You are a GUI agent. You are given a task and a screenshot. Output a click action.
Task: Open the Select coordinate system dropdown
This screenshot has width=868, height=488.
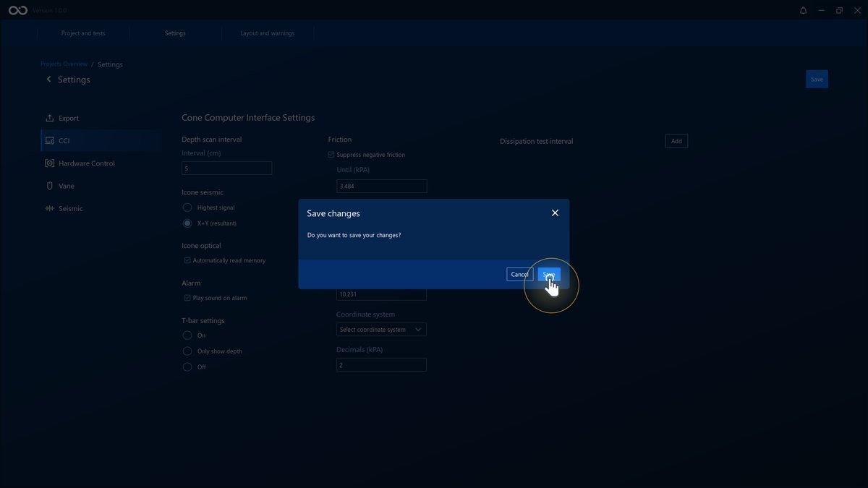(x=381, y=330)
